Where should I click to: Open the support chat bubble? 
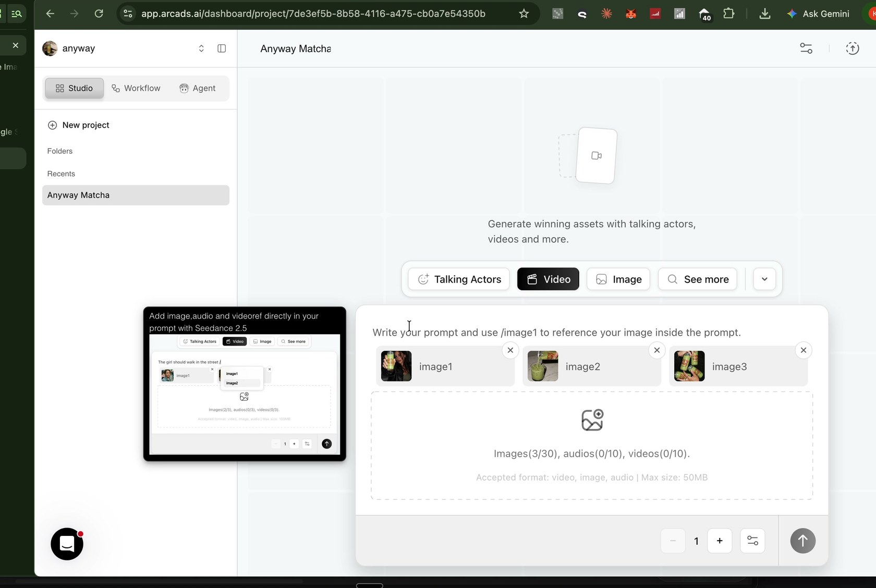click(x=67, y=544)
